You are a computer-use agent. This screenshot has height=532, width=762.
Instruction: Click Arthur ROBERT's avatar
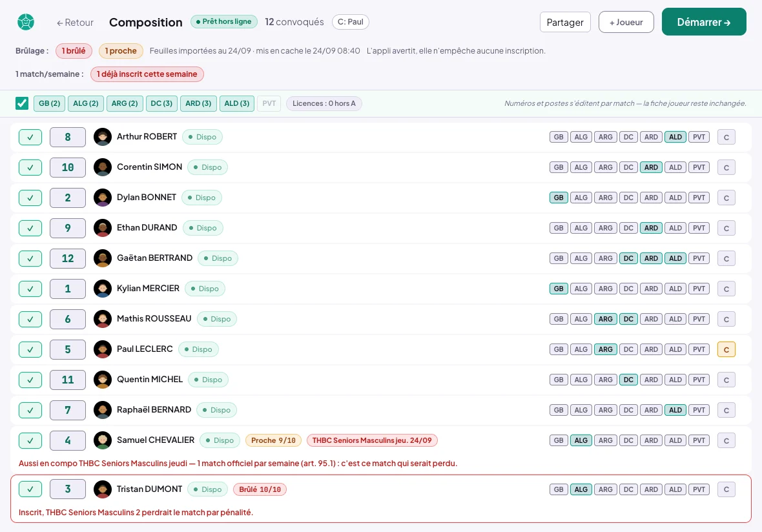[103, 137]
